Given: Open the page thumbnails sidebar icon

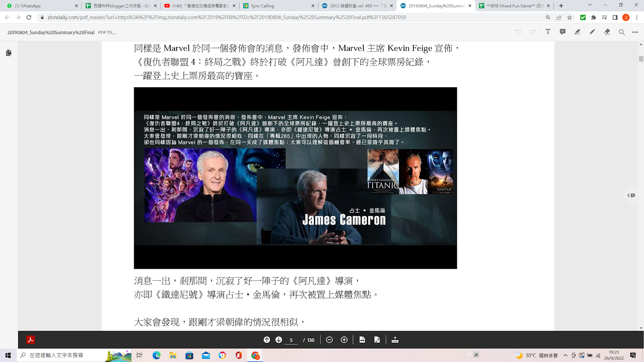Looking at the screenshot, I should coord(8,53).
